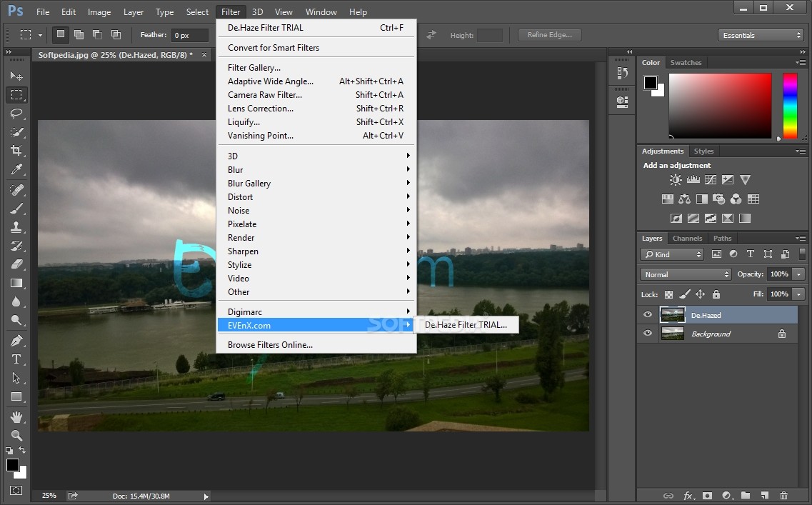Open the Essentials workspace dropdown
This screenshot has height=505, width=812.
pos(760,35)
